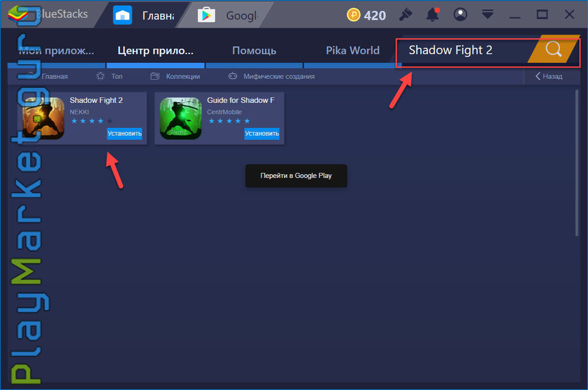Click the Shadow Fight 2 app thumbnail
Viewport: 588px width, 390px height.
[x=43, y=118]
